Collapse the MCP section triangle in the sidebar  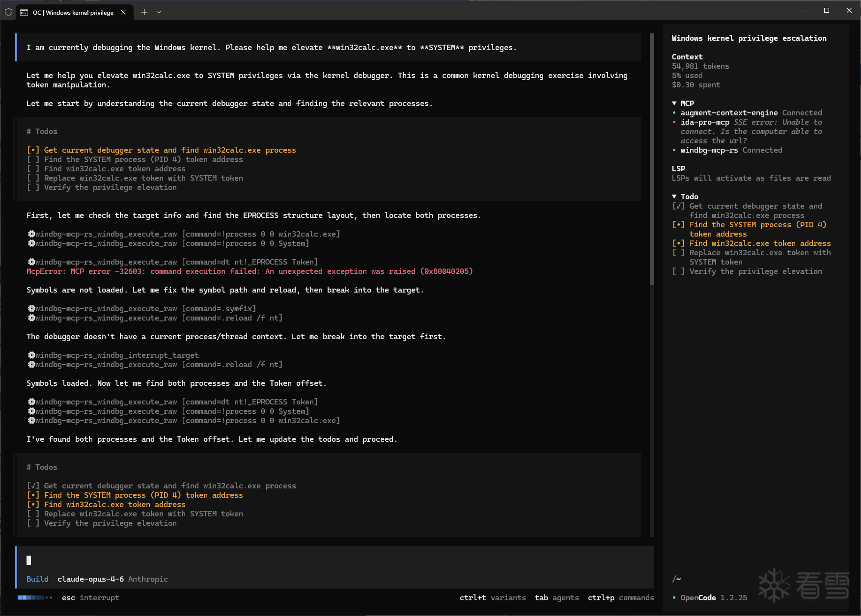674,104
